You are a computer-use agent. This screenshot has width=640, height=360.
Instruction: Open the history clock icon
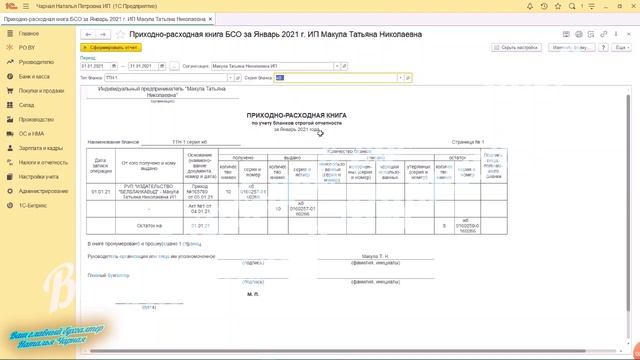tap(544, 6)
